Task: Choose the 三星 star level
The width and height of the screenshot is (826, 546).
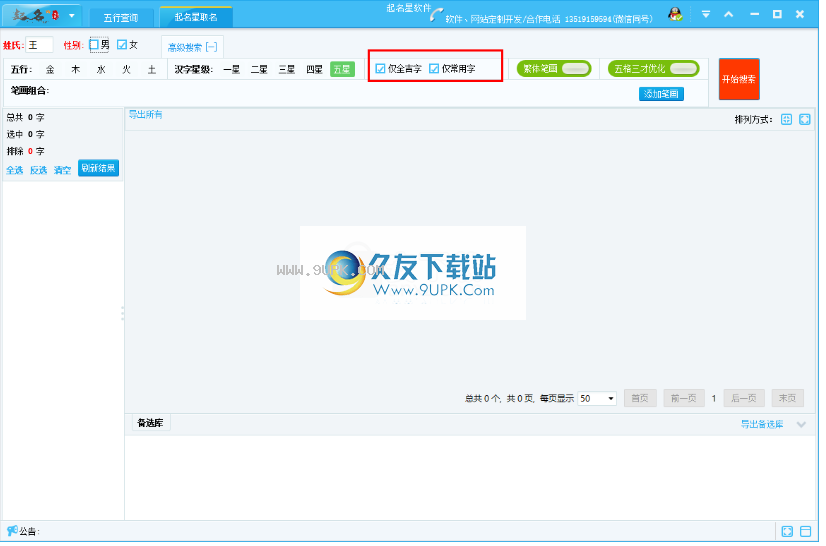Action: coord(289,70)
